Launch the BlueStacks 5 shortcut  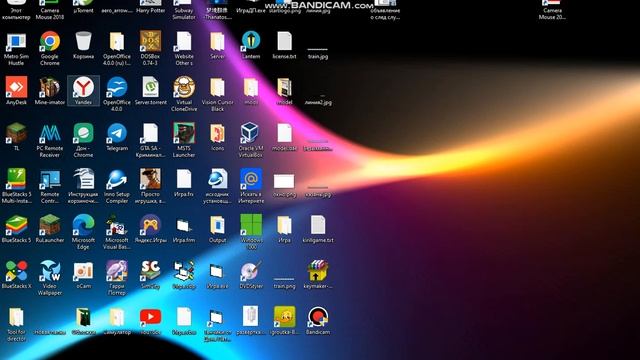click(x=16, y=229)
